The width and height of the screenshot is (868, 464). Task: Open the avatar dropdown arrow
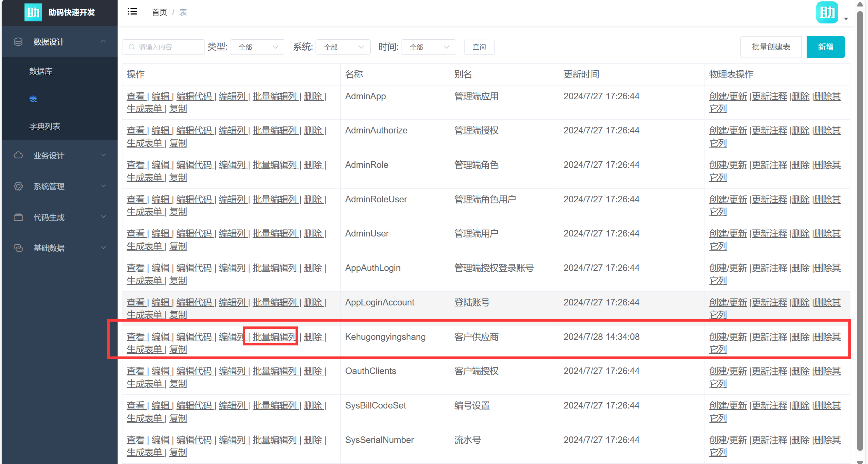point(846,19)
